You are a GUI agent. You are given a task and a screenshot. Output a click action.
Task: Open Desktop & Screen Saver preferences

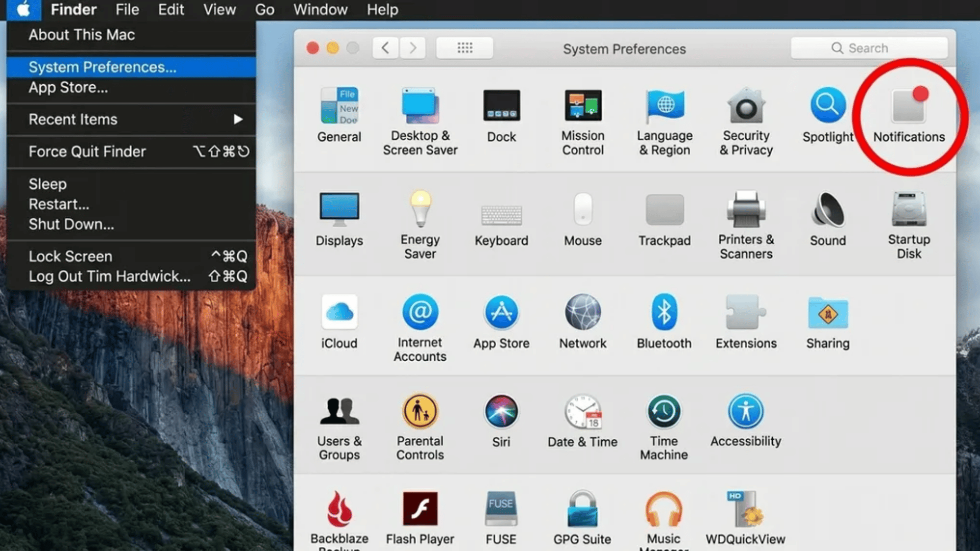click(x=420, y=121)
